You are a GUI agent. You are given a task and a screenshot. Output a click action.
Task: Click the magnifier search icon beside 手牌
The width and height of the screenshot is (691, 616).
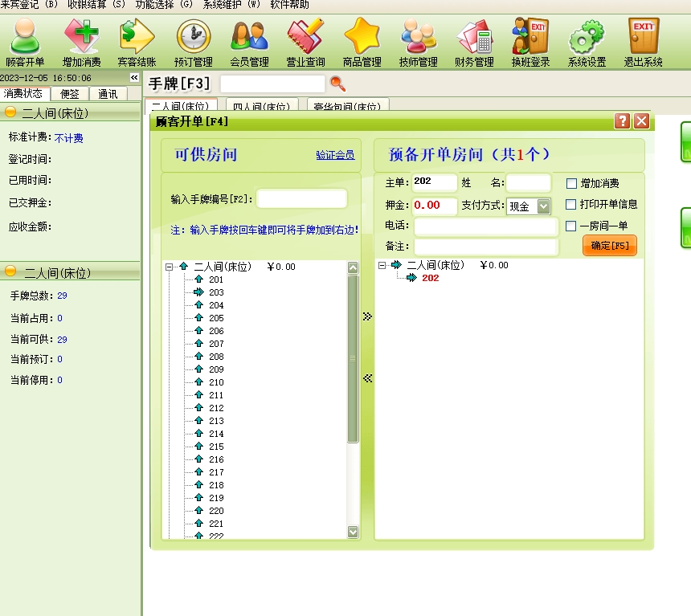pyautogui.click(x=337, y=84)
